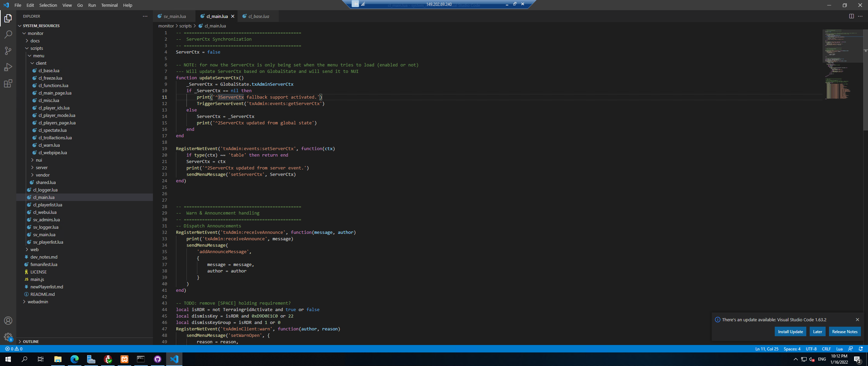This screenshot has width=868, height=366.
Task: Open the Accounts menu icon
Action: (x=8, y=321)
